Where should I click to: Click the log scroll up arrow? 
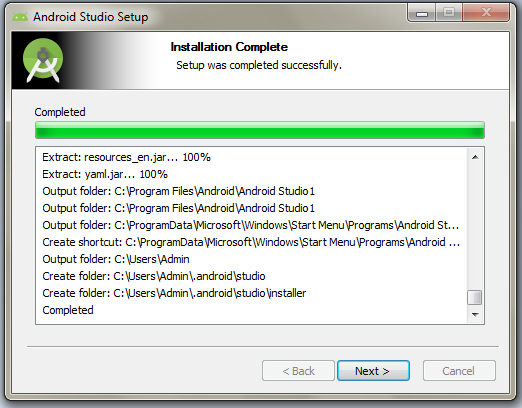point(475,157)
